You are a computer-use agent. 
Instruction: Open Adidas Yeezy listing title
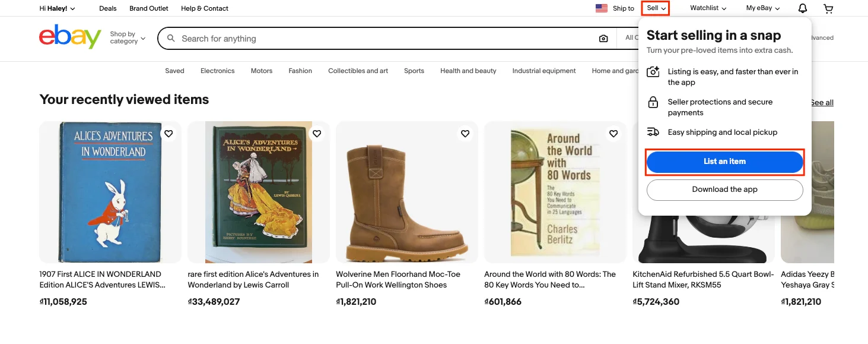[x=807, y=279]
